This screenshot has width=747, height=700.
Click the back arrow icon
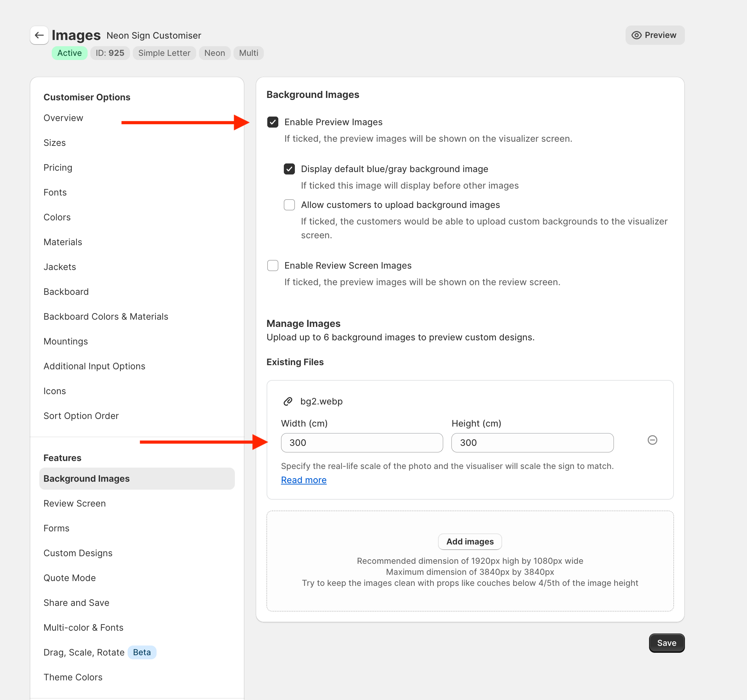39,35
